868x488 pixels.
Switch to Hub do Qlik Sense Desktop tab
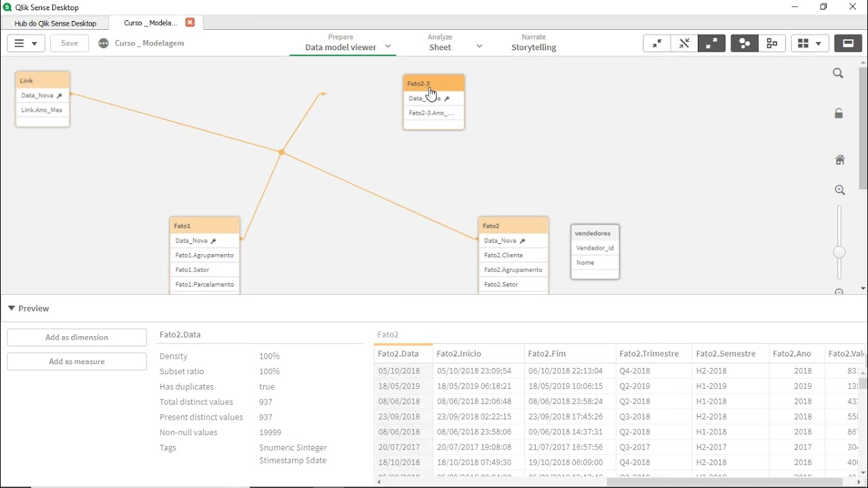click(x=56, y=23)
